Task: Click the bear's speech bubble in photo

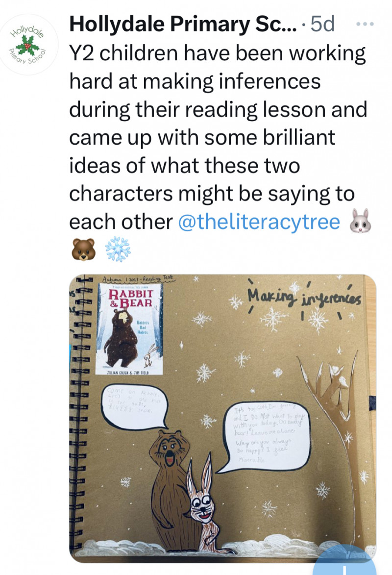Action: pos(134,407)
